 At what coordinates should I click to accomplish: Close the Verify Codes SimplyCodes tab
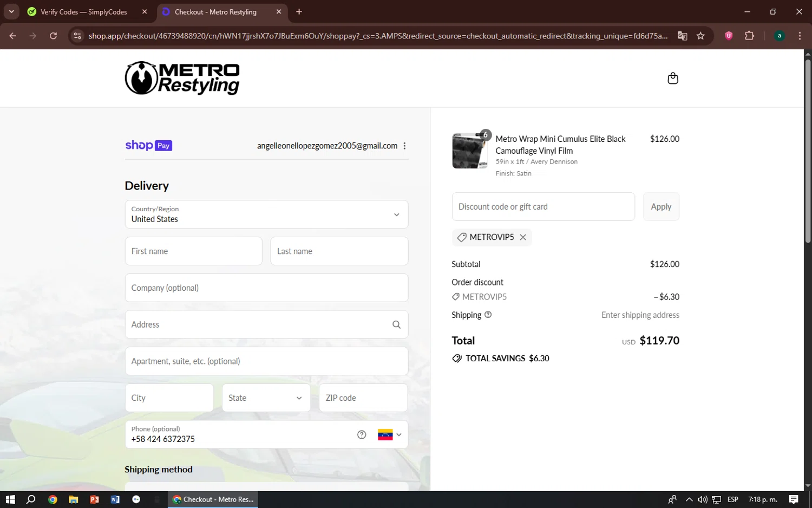pos(145,11)
